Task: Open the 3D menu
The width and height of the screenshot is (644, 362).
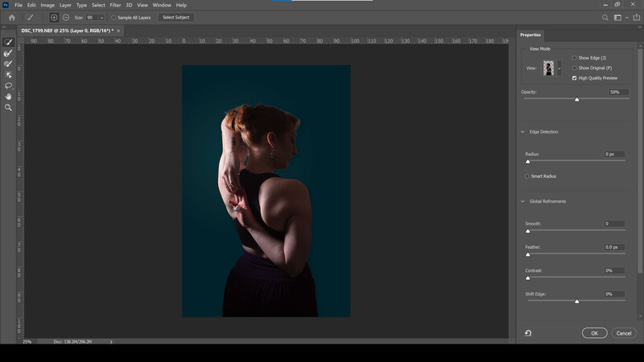Action: click(x=129, y=5)
